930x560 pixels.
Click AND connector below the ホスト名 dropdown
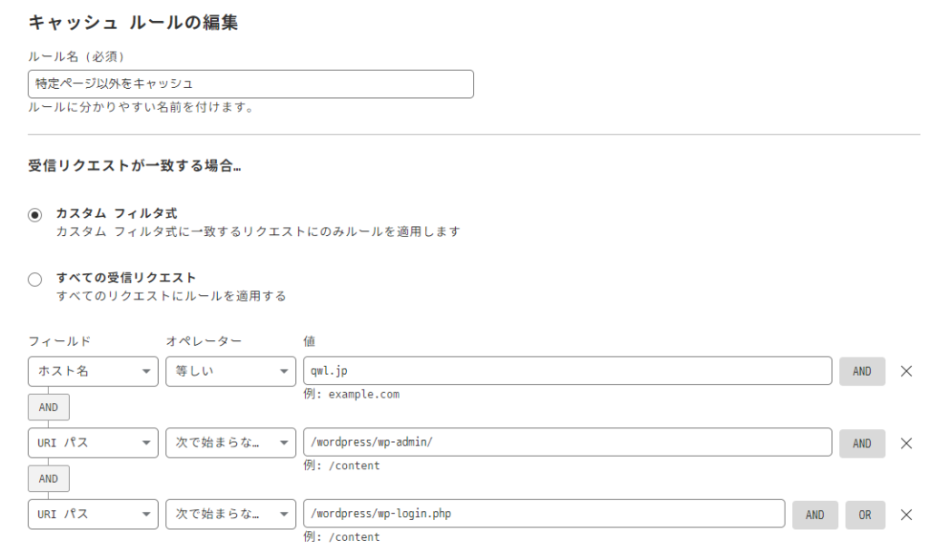(x=49, y=408)
